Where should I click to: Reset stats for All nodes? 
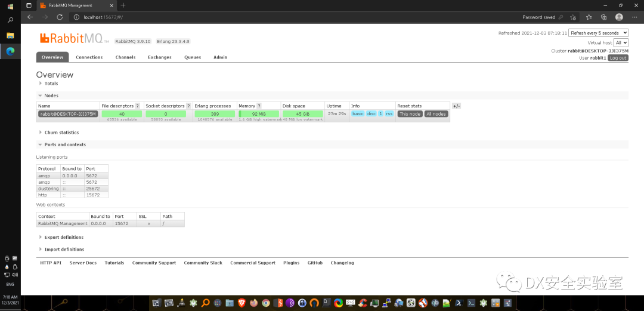(x=436, y=114)
